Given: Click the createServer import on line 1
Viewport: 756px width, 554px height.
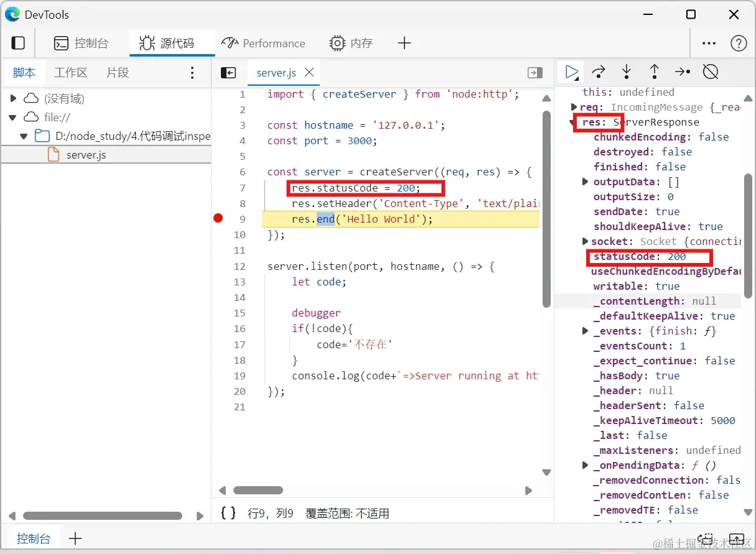Looking at the screenshot, I should click(x=359, y=95).
